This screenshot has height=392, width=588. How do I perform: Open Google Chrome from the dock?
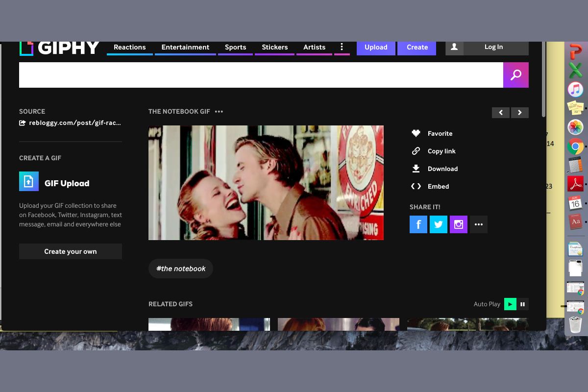pos(575,146)
